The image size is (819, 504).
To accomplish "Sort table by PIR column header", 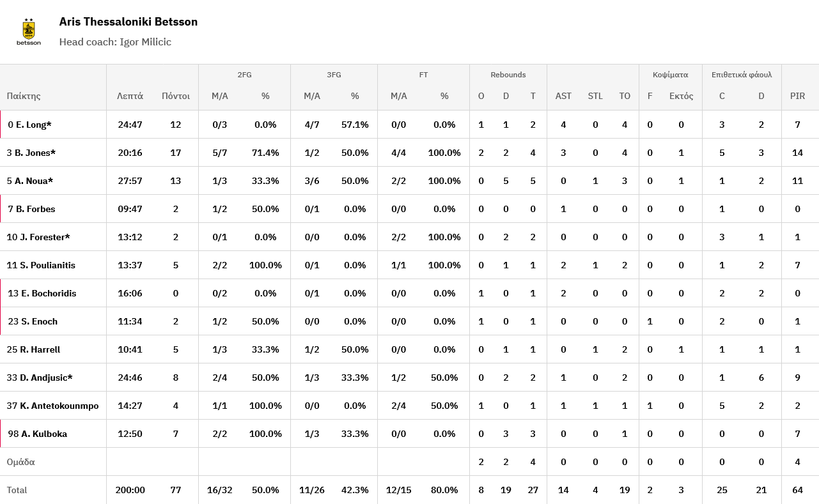I will point(797,96).
